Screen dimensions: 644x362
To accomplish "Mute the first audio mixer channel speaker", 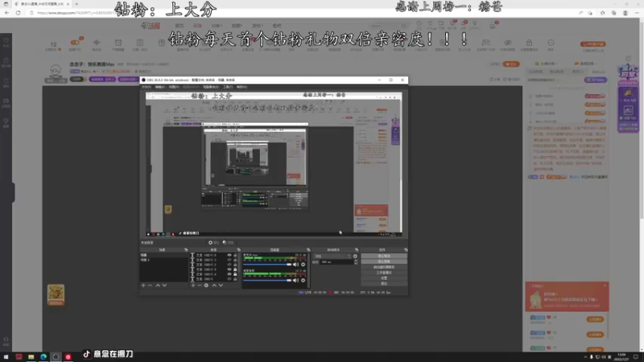I will (x=295, y=265).
